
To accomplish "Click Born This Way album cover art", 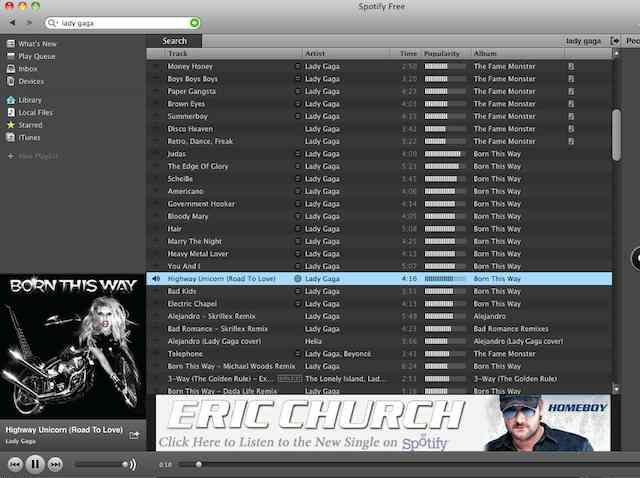I will point(73,347).
